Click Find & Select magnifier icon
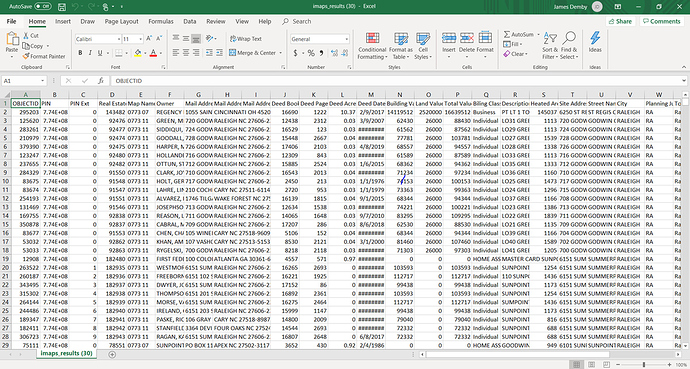Screen dimensions: 690x369 point(569,38)
